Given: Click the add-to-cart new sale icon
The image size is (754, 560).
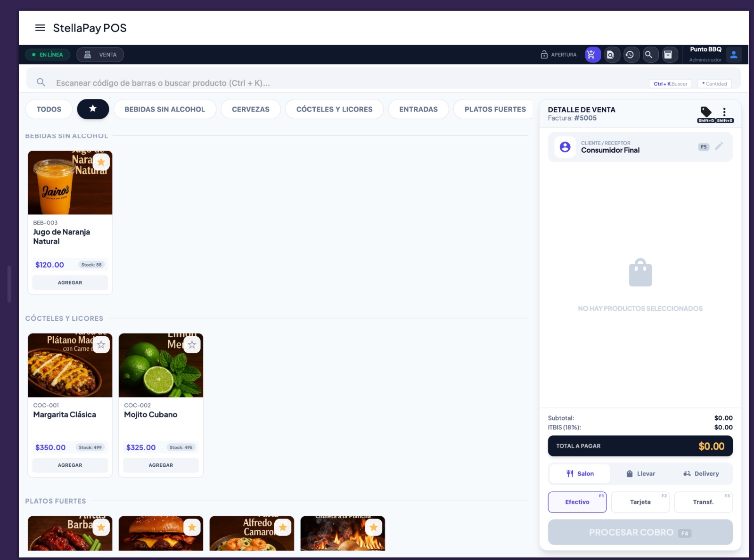Looking at the screenshot, I should pyautogui.click(x=592, y=55).
